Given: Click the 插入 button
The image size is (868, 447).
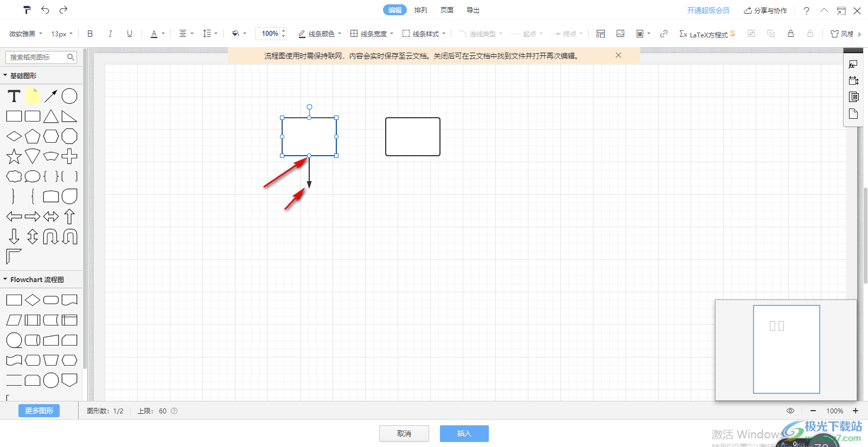Looking at the screenshot, I should point(464,433).
